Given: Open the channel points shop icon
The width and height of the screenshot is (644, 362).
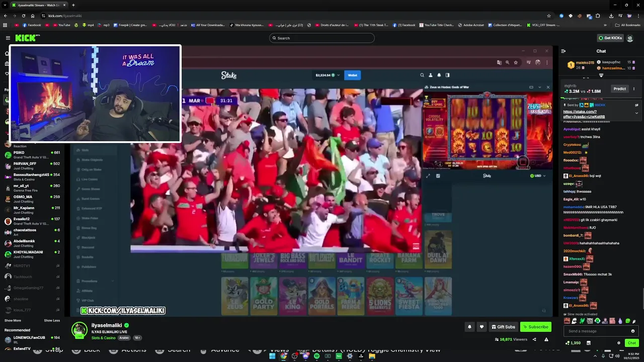Looking at the screenshot, I should [588, 343].
